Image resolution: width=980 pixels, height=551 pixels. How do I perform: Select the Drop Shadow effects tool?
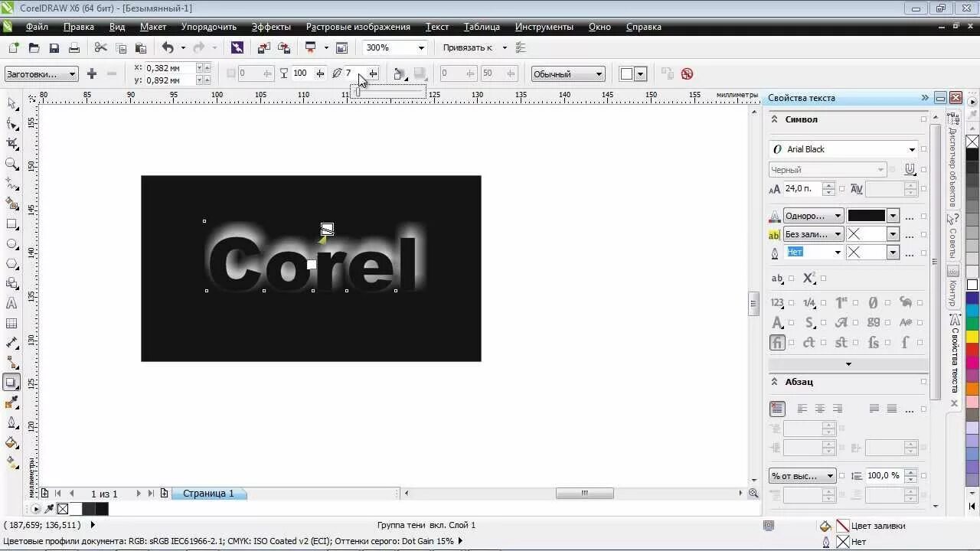pos(11,383)
